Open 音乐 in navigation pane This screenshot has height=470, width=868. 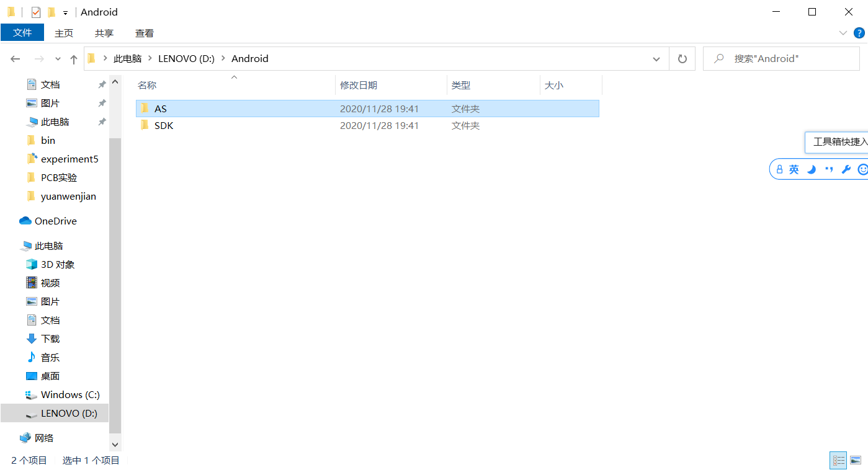pyautogui.click(x=50, y=357)
